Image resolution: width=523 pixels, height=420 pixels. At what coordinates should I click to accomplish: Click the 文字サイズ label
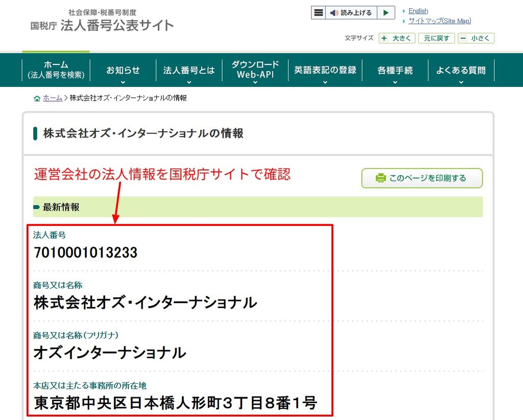point(359,38)
